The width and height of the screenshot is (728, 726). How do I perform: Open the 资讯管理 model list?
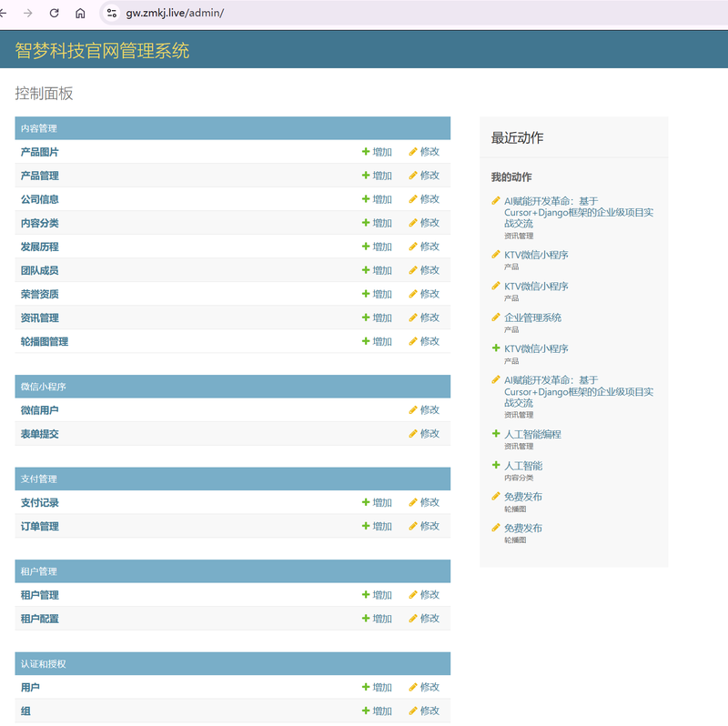pos(40,318)
